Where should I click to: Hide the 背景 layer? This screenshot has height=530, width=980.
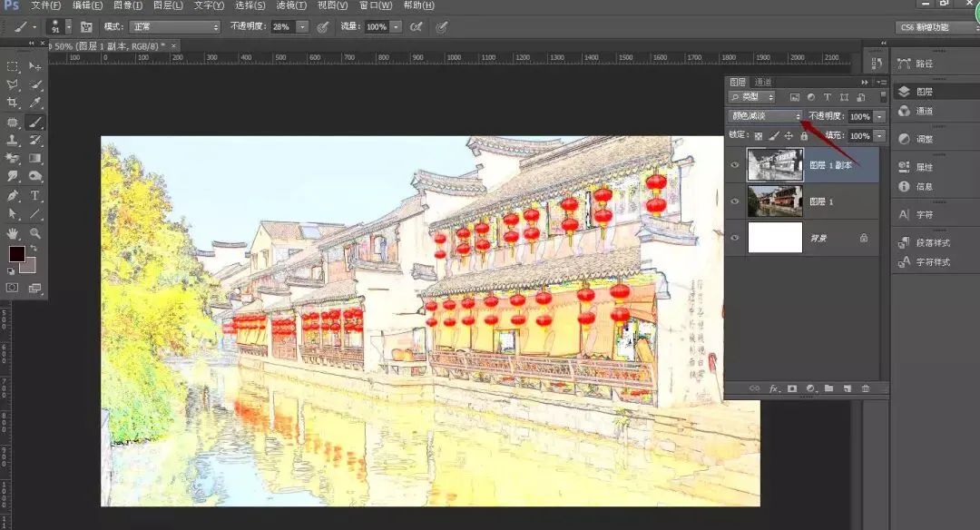pos(735,238)
